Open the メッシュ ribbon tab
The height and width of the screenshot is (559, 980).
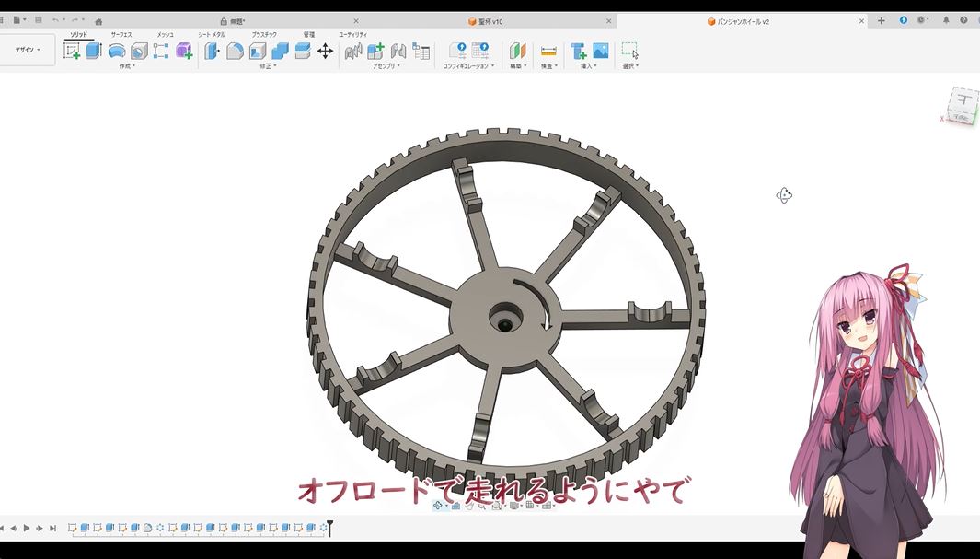pyautogui.click(x=165, y=35)
